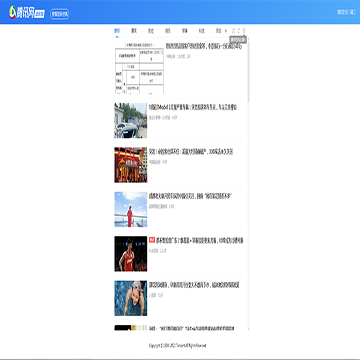Open the basketball player thumbnail
Viewport: 360px width, 360px height.
[x=131, y=254]
